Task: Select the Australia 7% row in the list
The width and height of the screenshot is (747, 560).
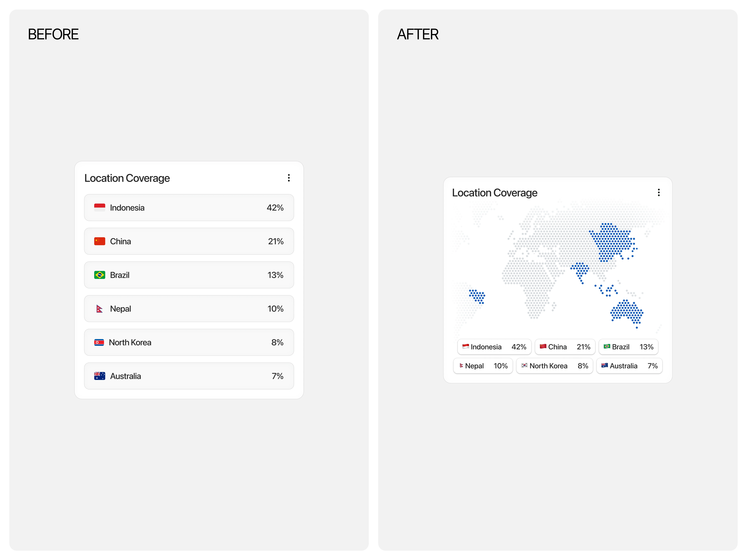Action: [x=189, y=376]
